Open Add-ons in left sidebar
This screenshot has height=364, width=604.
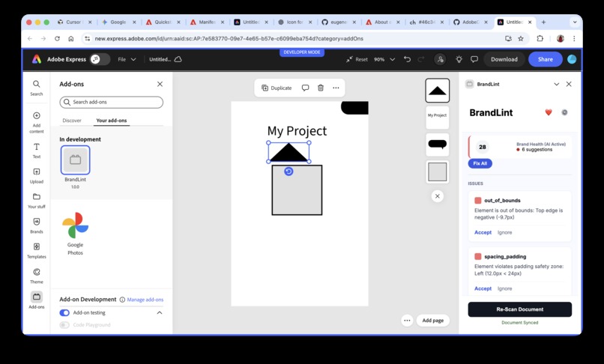[x=36, y=300]
